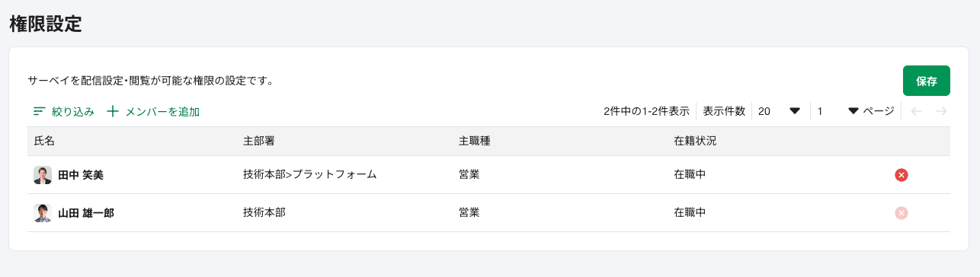Click the arrow beside ページ selector
This screenshot has width=980, height=277.
tap(853, 111)
